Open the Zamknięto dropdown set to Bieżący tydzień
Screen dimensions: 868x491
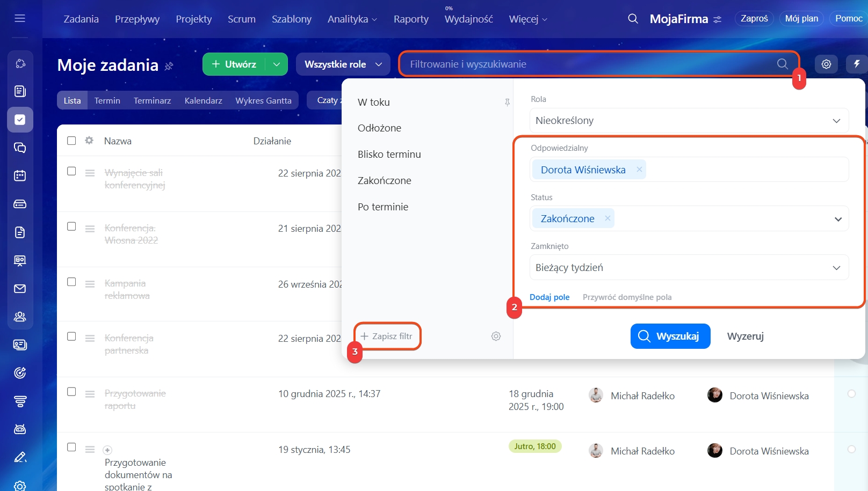click(689, 268)
